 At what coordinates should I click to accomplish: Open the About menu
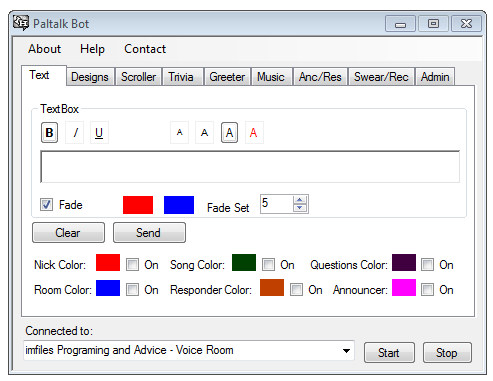point(45,49)
